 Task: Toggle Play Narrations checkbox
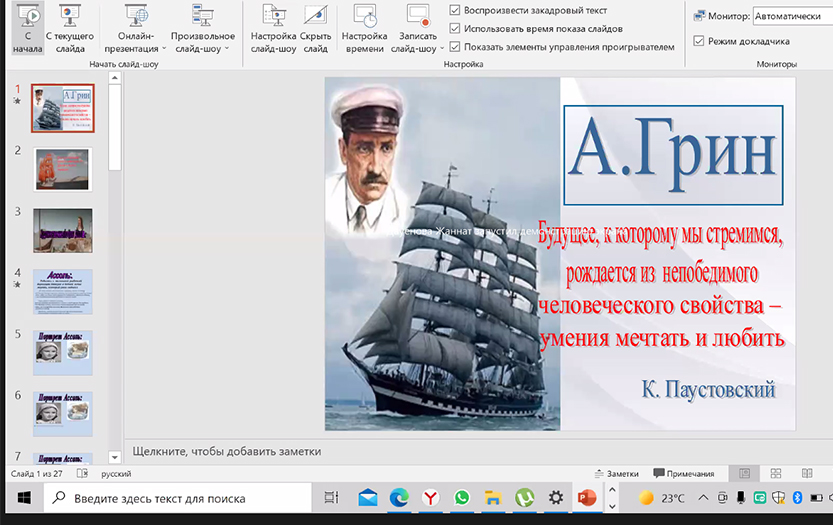pyautogui.click(x=456, y=11)
